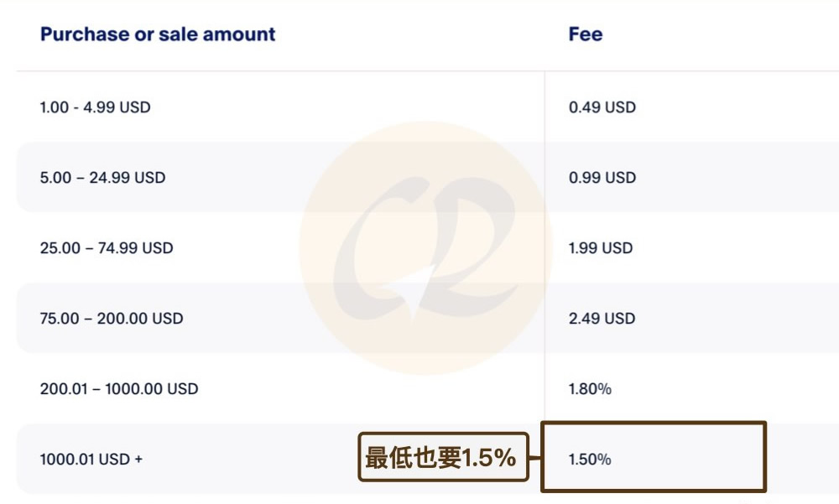Select the 75.00 – 200.00 USD amount cell
The width and height of the screenshot is (839, 504).
(x=111, y=319)
